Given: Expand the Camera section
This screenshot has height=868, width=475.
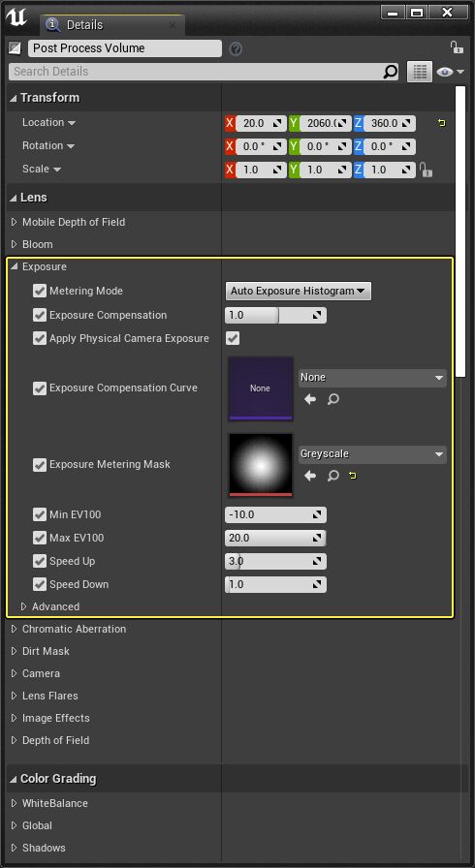Looking at the screenshot, I should [14, 673].
